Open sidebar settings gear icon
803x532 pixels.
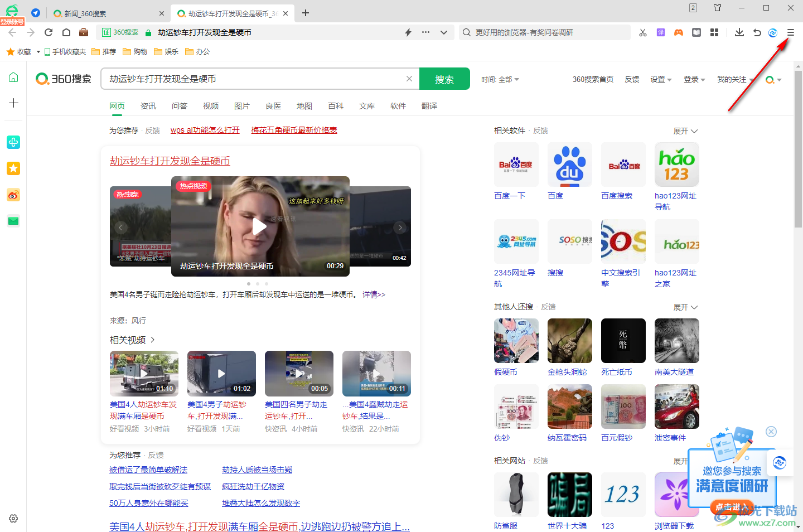coord(13,519)
